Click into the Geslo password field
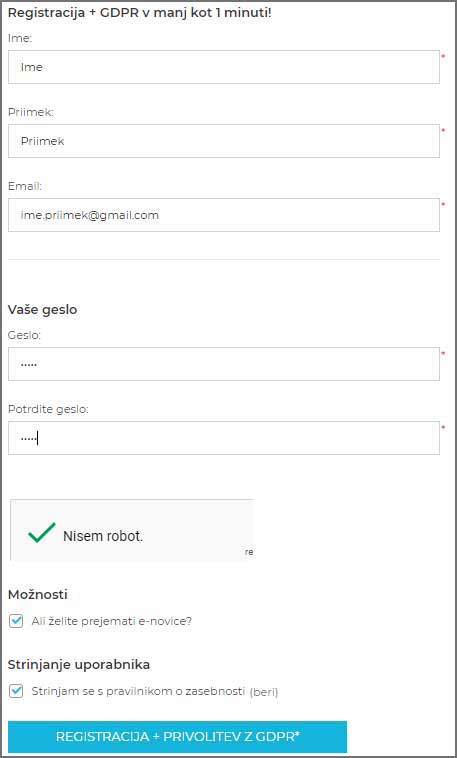 click(x=224, y=364)
